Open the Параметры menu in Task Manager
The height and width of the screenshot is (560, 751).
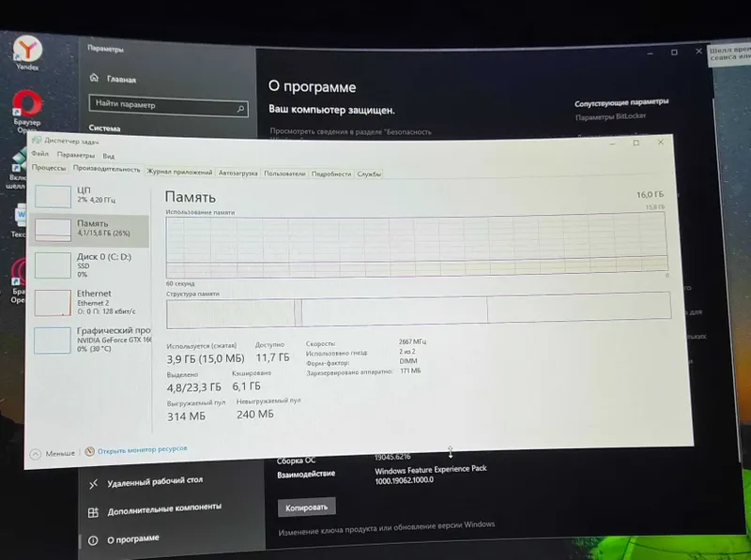76,155
